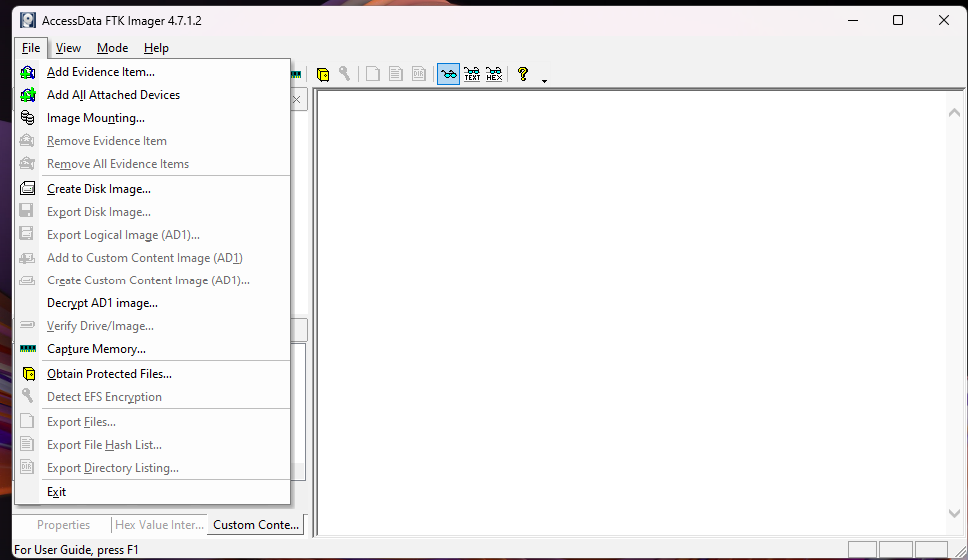Expand the toolbar options dropdown arrow
The height and width of the screenshot is (560, 968).
click(x=544, y=80)
